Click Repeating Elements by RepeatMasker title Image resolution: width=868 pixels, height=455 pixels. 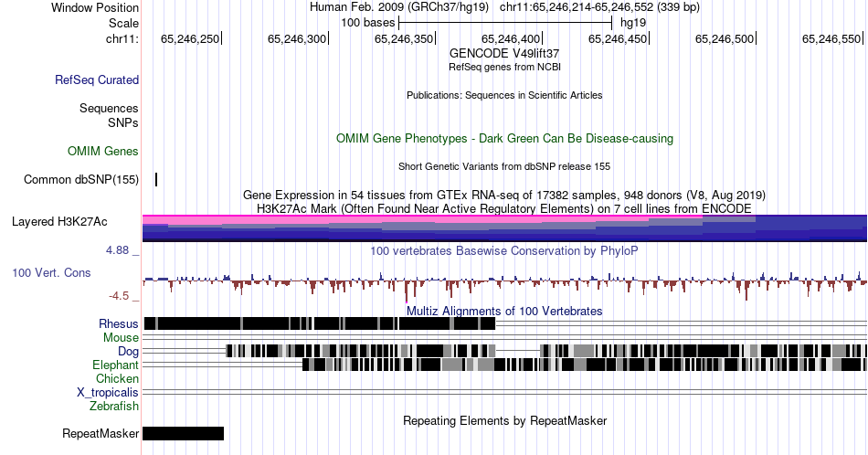504,420
